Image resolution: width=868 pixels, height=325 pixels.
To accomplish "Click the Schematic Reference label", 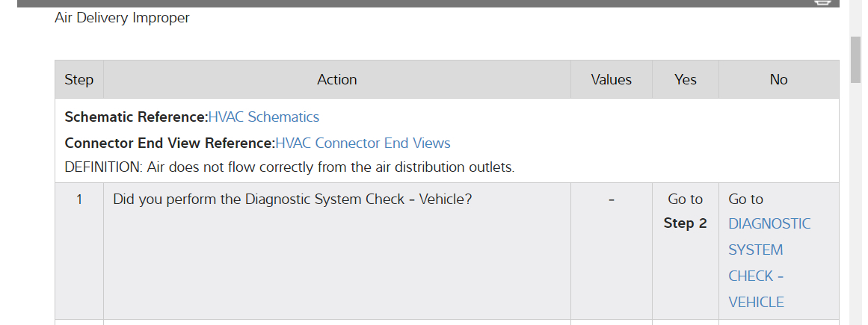I will tap(136, 117).
